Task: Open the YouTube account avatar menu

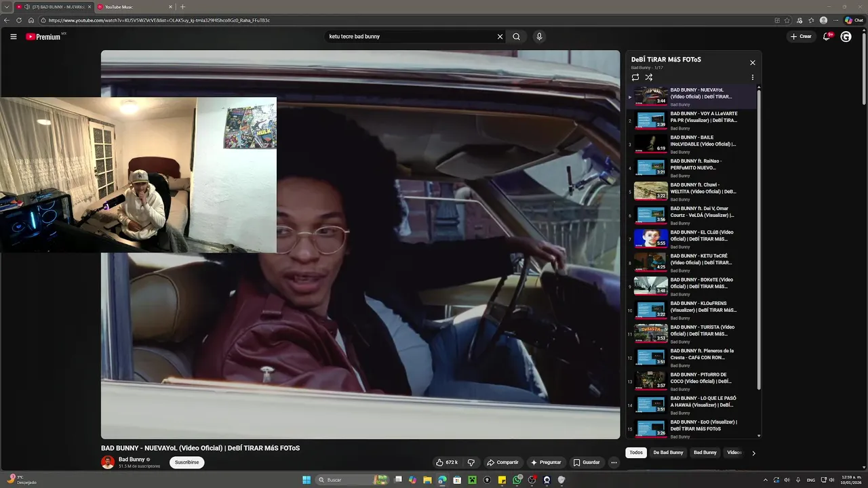Action: (x=846, y=37)
